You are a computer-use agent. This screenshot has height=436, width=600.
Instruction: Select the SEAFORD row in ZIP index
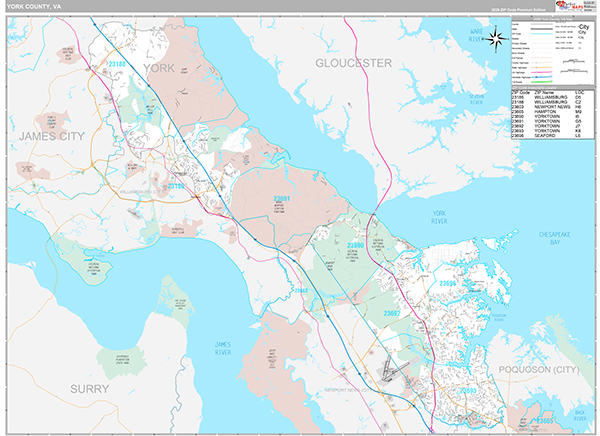point(554,136)
